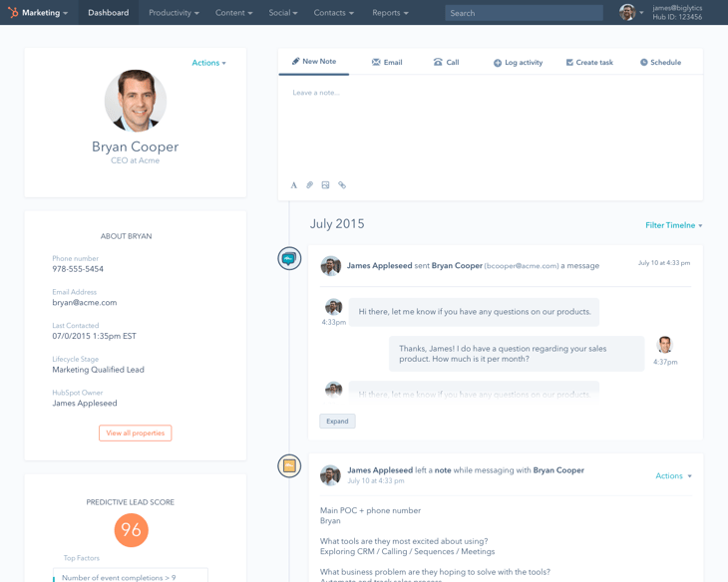This screenshot has width=728, height=582.
Task: Click the note timeline event icon
Action: pos(289,465)
